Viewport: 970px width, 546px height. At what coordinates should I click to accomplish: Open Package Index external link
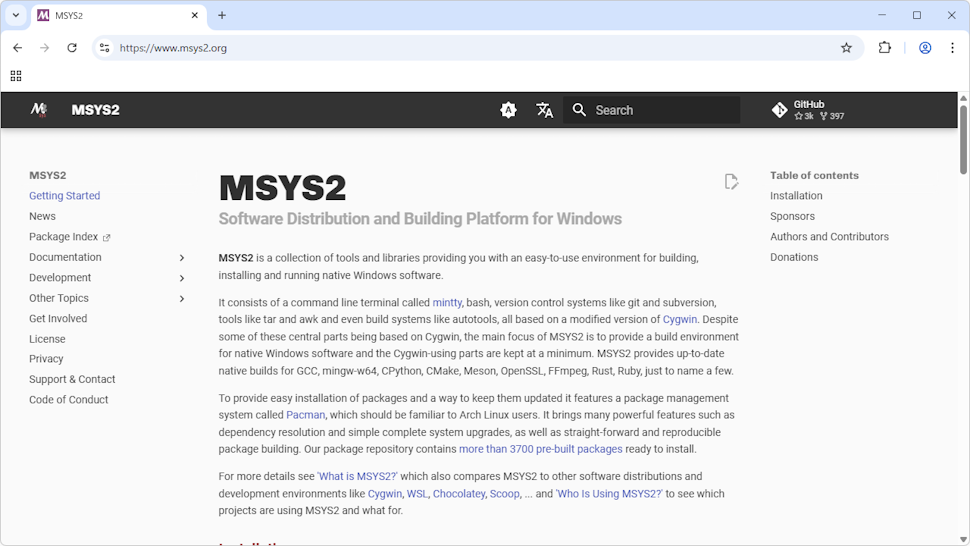coord(69,237)
